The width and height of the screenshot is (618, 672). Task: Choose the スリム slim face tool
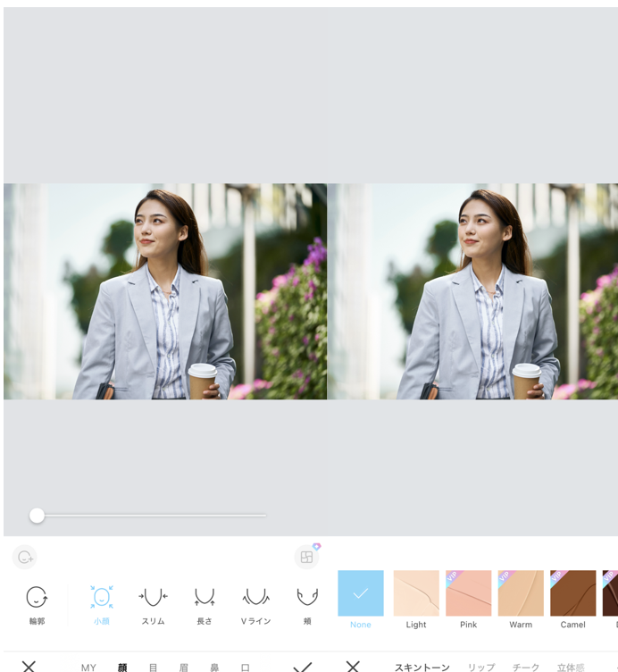[x=153, y=603]
